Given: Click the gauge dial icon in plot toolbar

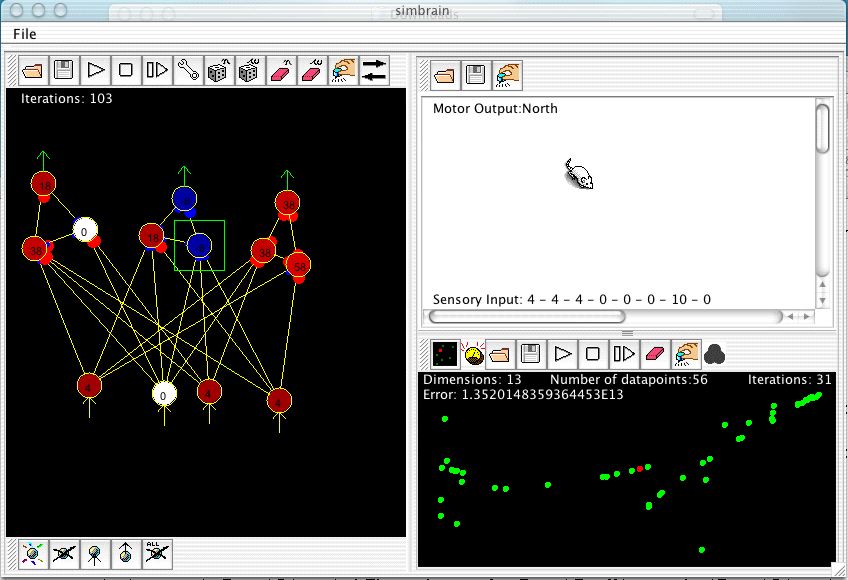Looking at the screenshot, I should click(x=474, y=354).
